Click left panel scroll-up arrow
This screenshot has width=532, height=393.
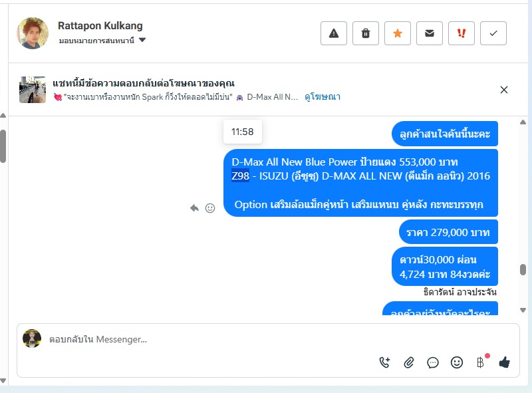(3, 116)
